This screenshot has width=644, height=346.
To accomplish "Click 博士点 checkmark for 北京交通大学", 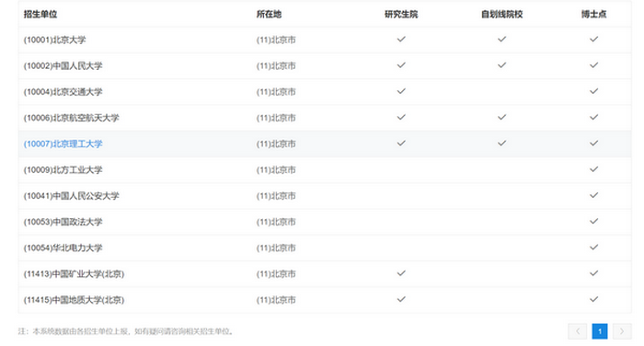I will click(x=594, y=91).
